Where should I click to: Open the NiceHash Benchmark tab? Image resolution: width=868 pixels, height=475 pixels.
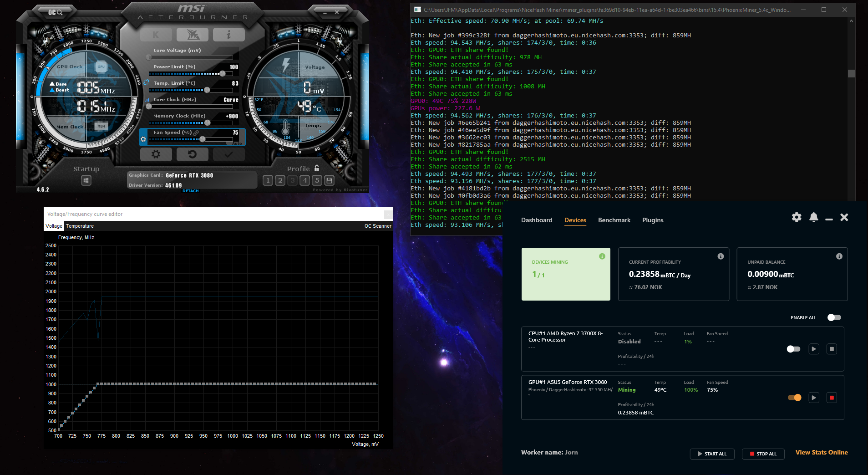(x=614, y=220)
